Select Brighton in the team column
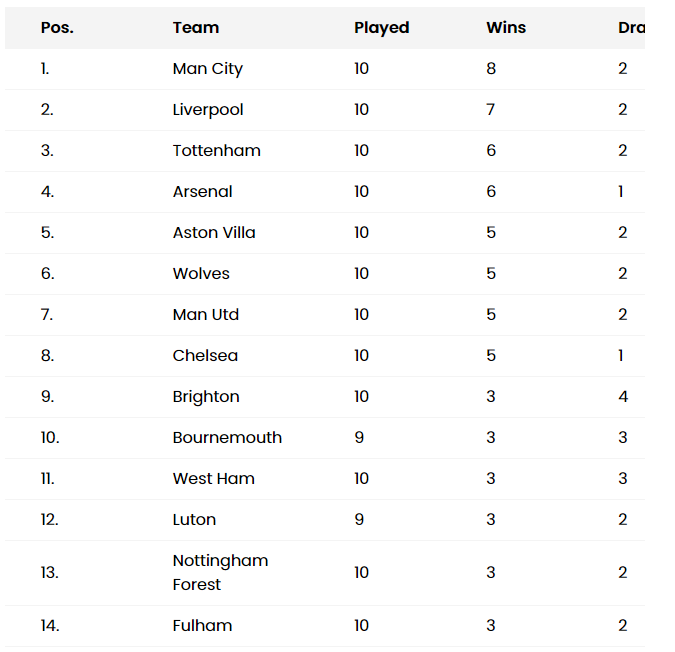The height and width of the screenshot is (652, 675). [206, 397]
